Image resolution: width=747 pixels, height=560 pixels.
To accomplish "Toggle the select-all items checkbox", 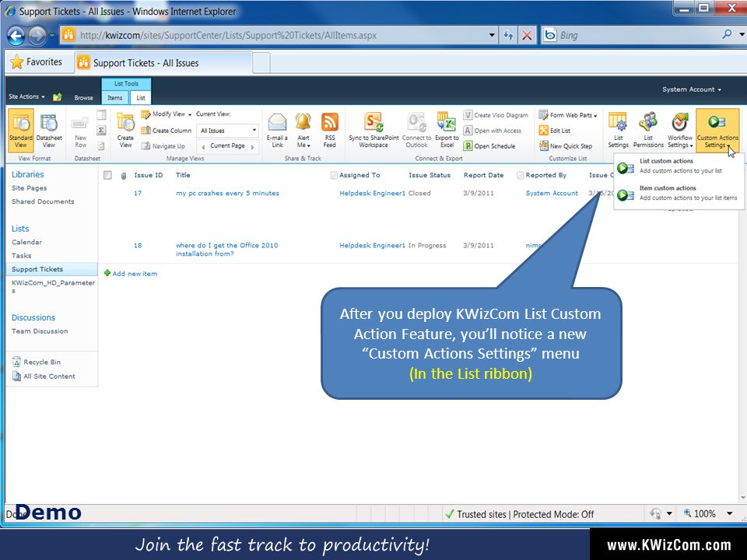I will pyautogui.click(x=107, y=175).
